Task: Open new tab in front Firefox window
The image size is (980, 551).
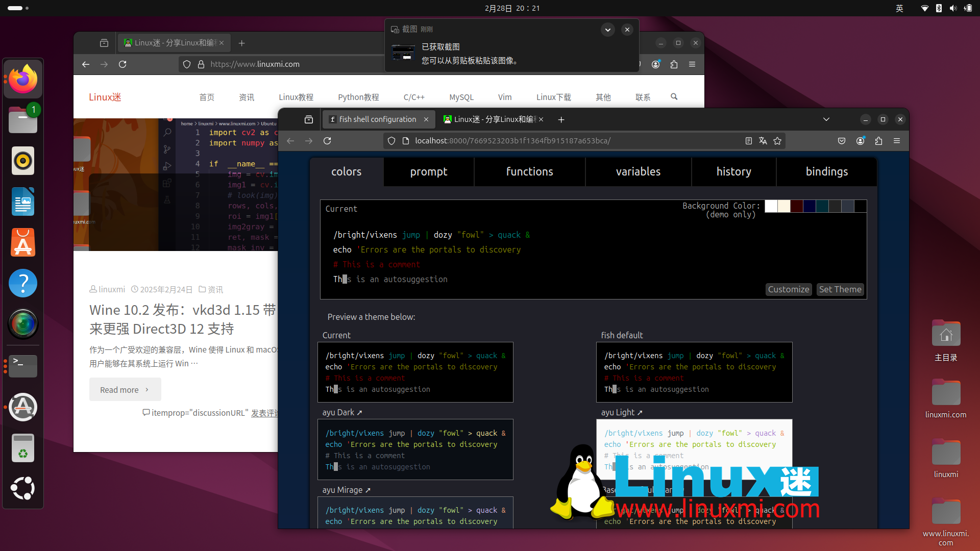Action: (561, 119)
